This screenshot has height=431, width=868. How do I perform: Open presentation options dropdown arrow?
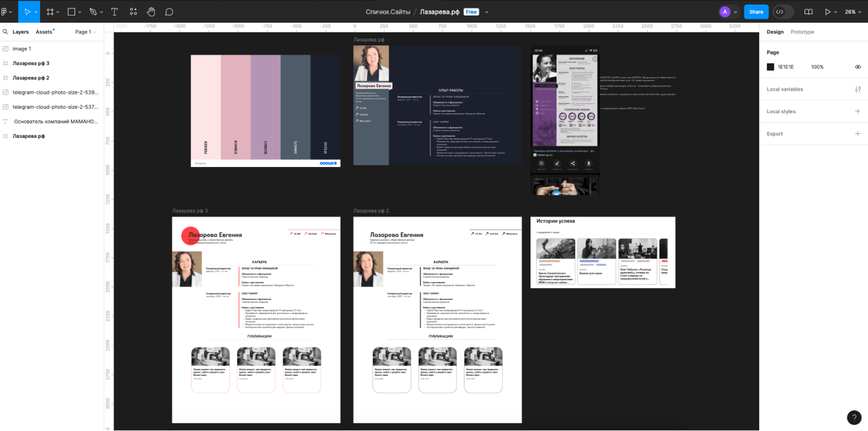pos(836,12)
